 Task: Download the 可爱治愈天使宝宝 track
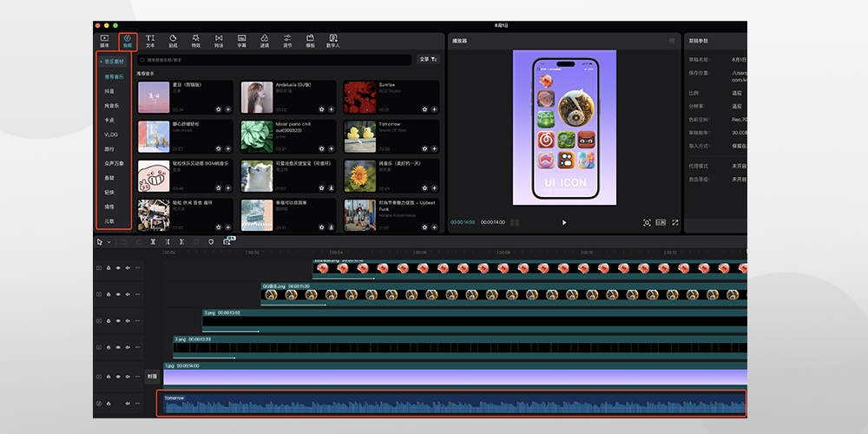[331, 188]
